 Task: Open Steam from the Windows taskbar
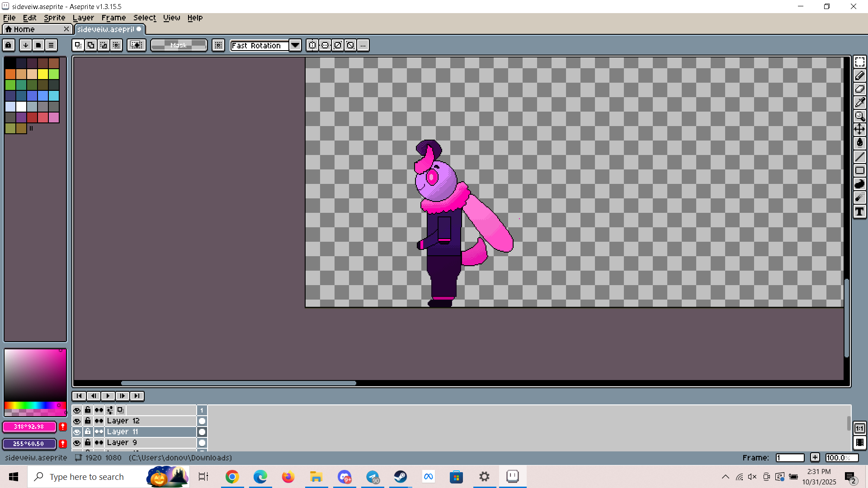click(x=400, y=477)
